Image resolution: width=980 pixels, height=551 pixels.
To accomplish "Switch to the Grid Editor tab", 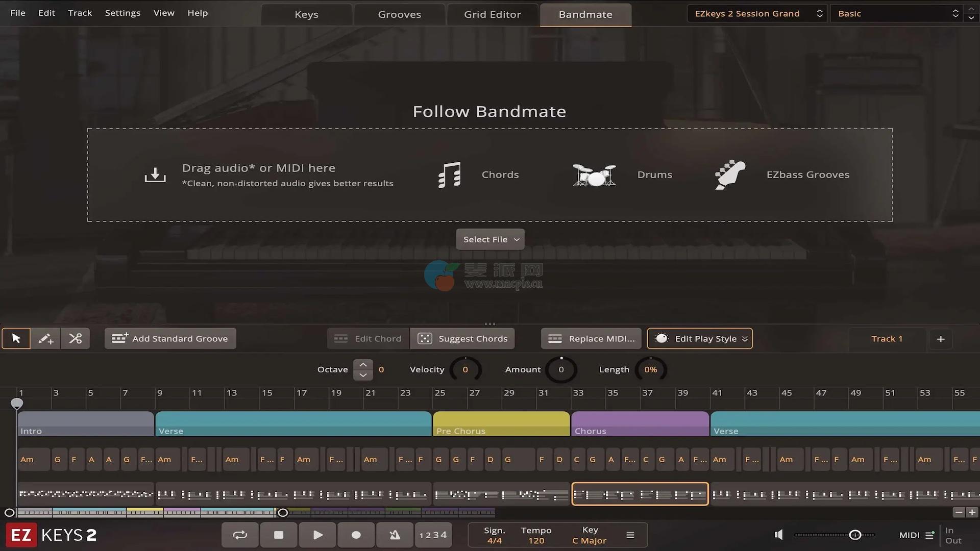I will [x=492, y=14].
